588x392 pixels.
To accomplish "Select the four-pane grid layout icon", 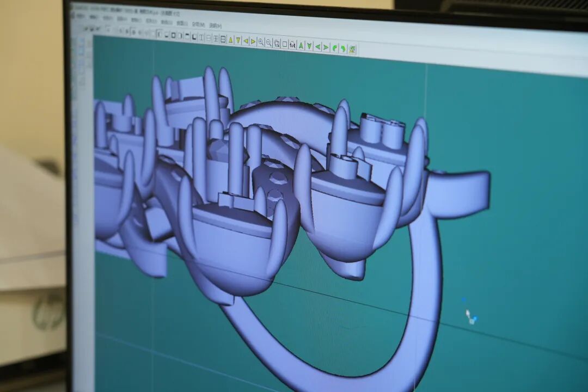I will (223, 39).
